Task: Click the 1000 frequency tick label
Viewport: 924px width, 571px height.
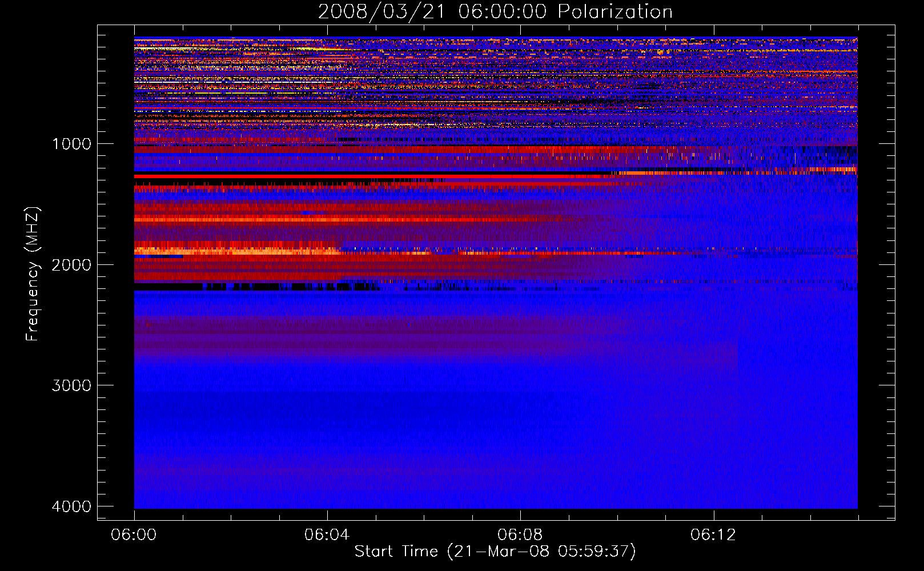Action: [x=71, y=144]
